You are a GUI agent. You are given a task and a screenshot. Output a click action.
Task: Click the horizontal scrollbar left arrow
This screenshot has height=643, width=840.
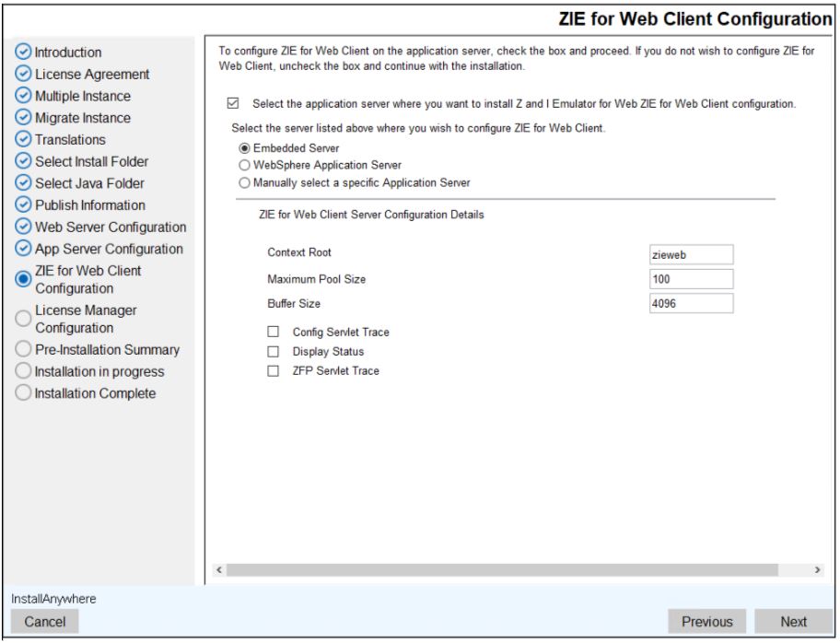tap(218, 569)
